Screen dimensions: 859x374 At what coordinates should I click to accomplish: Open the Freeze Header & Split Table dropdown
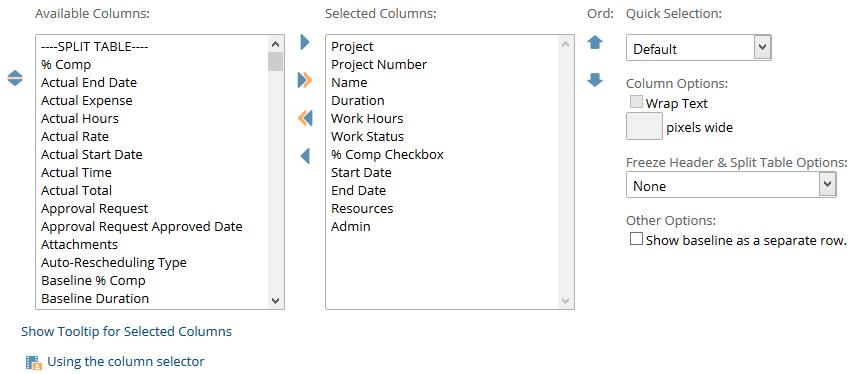[731, 185]
